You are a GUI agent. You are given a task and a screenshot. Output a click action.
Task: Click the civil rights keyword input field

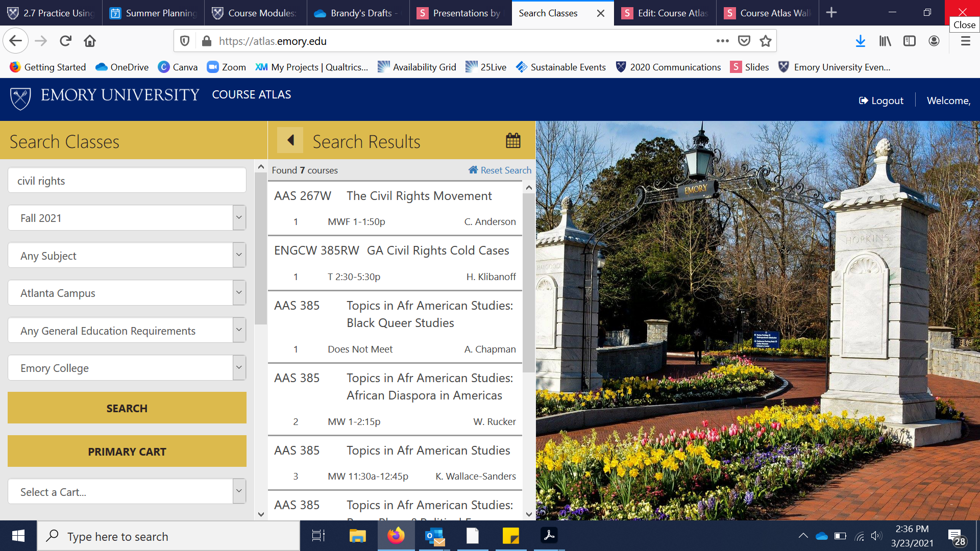(127, 181)
